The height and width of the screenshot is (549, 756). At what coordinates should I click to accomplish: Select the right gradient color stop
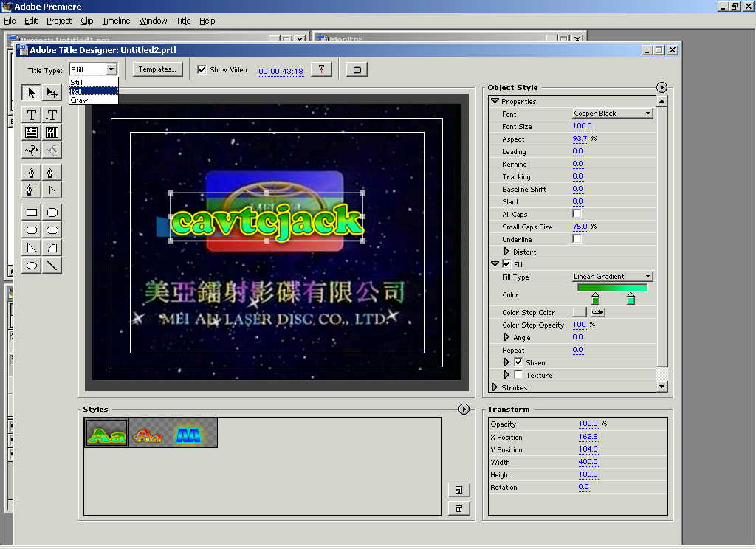630,298
